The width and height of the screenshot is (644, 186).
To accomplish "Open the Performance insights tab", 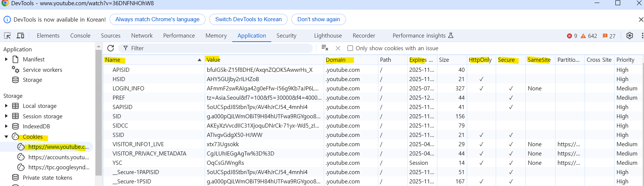I will pyautogui.click(x=423, y=36).
